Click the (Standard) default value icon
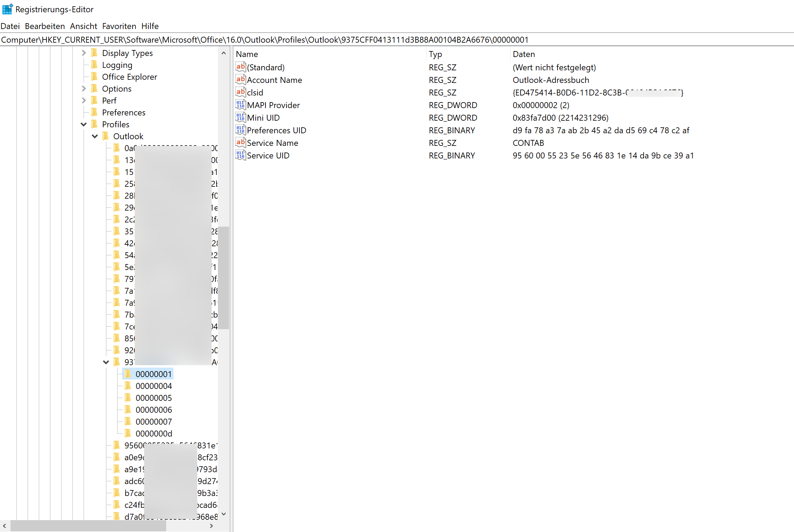 click(240, 67)
